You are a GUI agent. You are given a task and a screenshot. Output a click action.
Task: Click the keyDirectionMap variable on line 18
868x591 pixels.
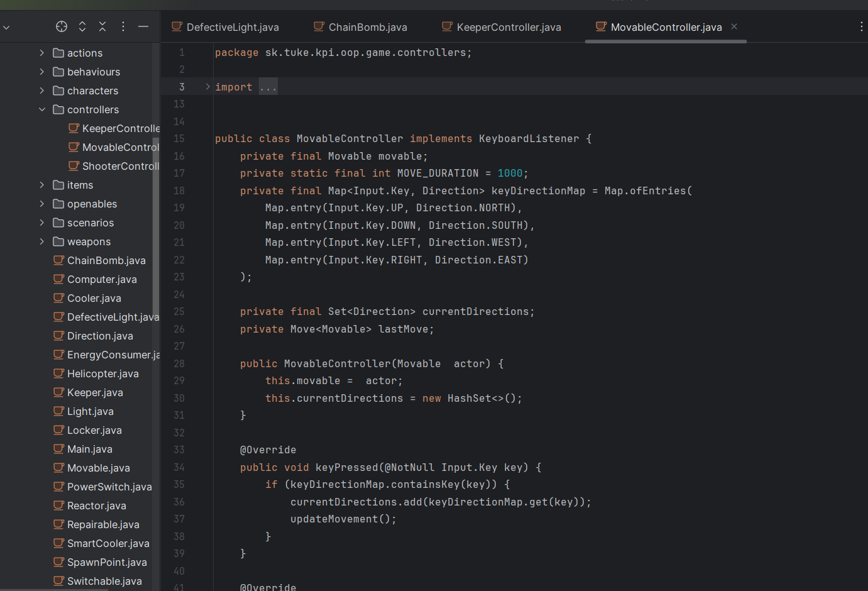coord(538,191)
